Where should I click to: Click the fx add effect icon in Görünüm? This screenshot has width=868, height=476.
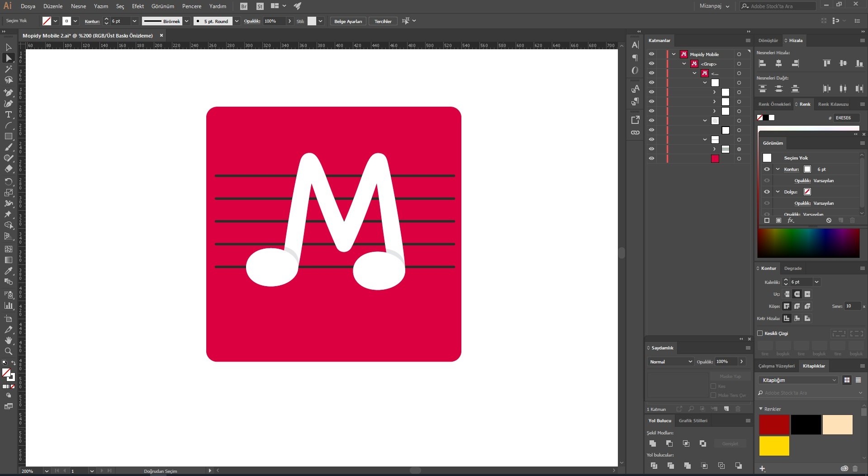point(791,221)
